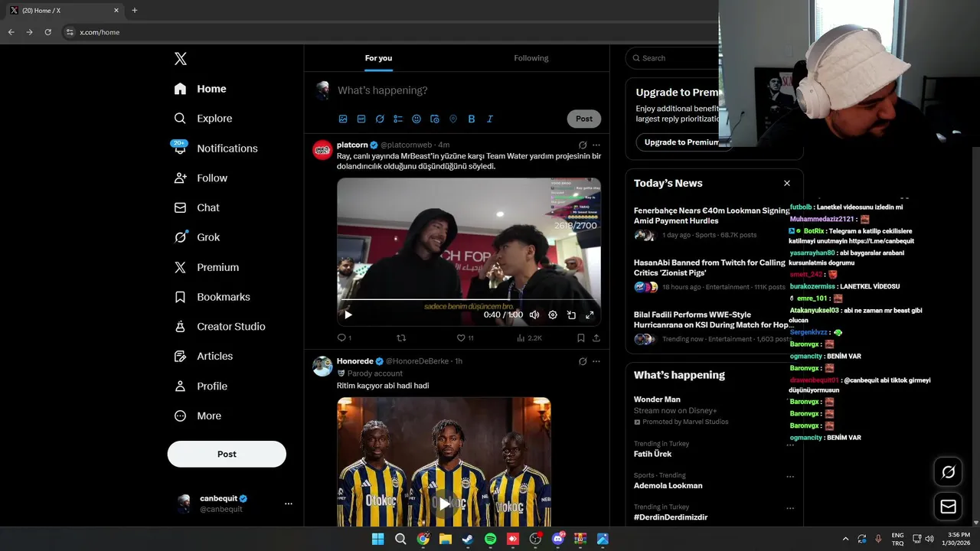The height and width of the screenshot is (551, 980).
Task: Open Steam from the Windows taskbar
Action: point(468,539)
